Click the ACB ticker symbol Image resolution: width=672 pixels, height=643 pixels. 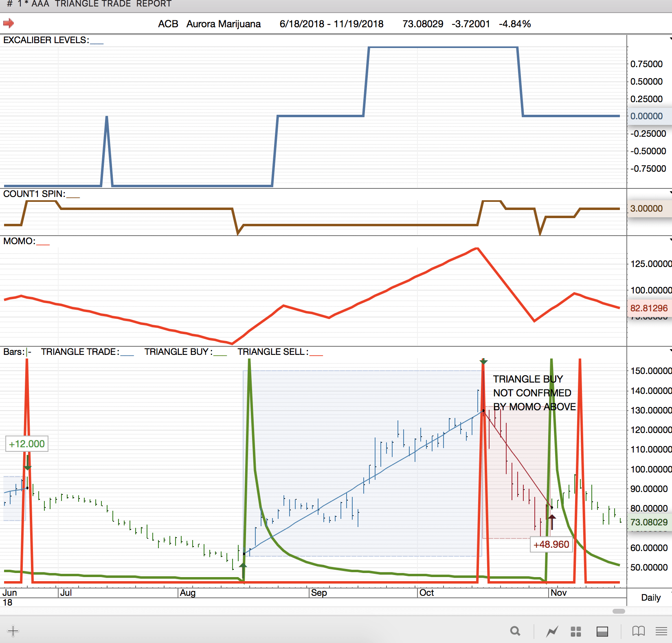pyautogui.click(x=168, y=24)
